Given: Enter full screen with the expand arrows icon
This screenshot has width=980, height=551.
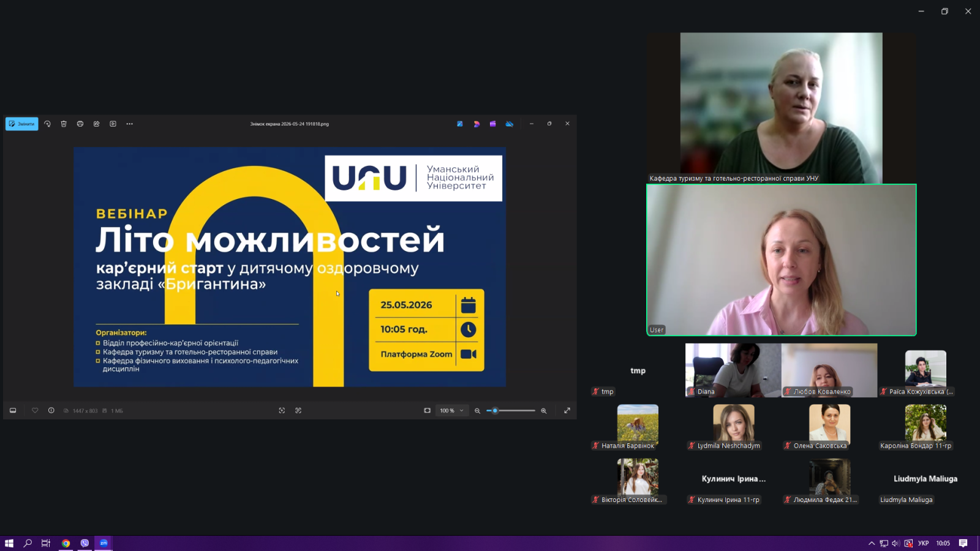Looking at the screenshot, I should [567, 411].
